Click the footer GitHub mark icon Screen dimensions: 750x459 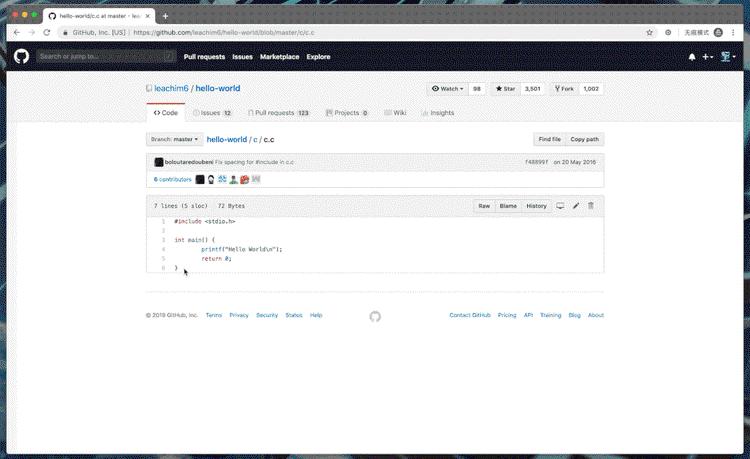(375, 316)
